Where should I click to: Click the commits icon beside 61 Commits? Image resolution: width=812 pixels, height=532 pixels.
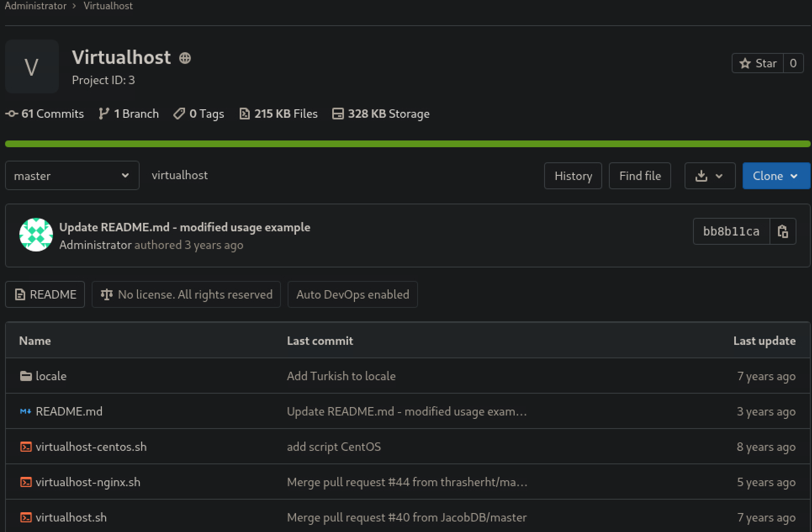coord(12,114)
